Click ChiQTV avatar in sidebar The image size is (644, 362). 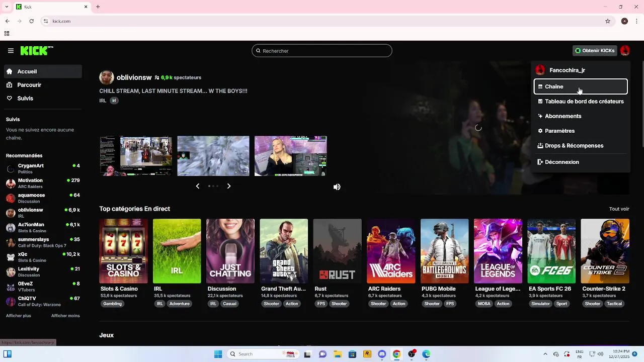click(x=11, y=301)
